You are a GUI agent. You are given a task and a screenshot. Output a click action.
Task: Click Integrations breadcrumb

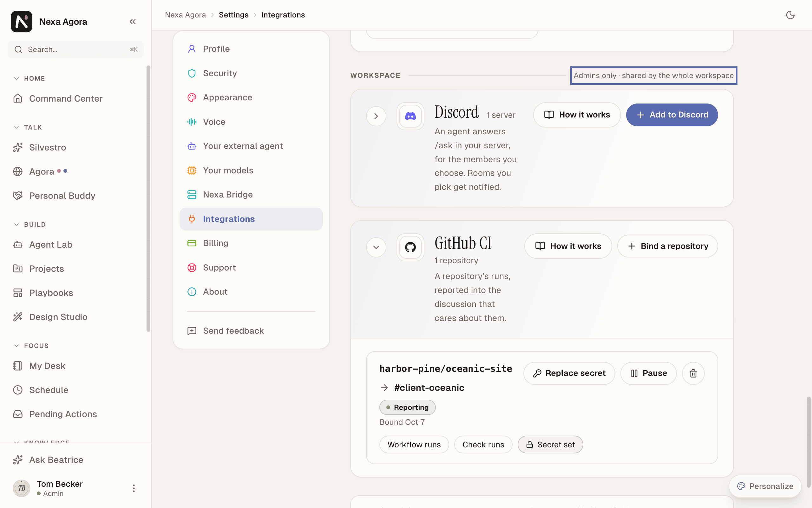coord(283,15)
